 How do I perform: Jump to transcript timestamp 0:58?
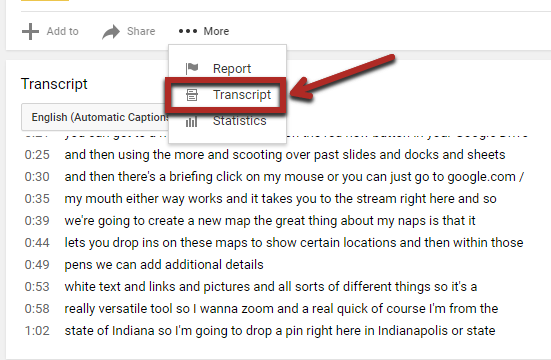point(37,309)
